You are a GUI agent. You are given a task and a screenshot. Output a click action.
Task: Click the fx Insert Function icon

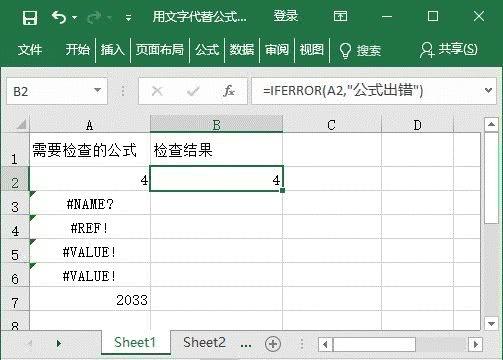[x=229, y=91]
